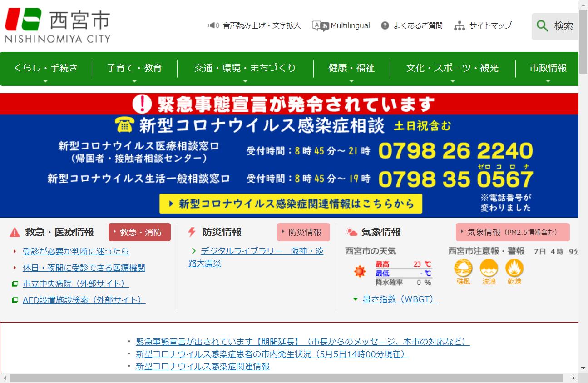Expand the 健康・福祉 menu arrow

(351, 82)
